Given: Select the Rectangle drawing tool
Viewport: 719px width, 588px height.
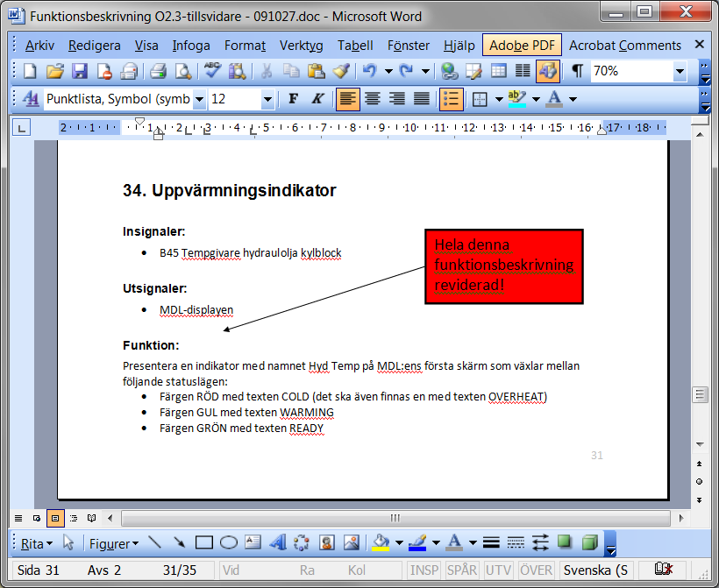Looking at the screenshot, I should (204, 543).
